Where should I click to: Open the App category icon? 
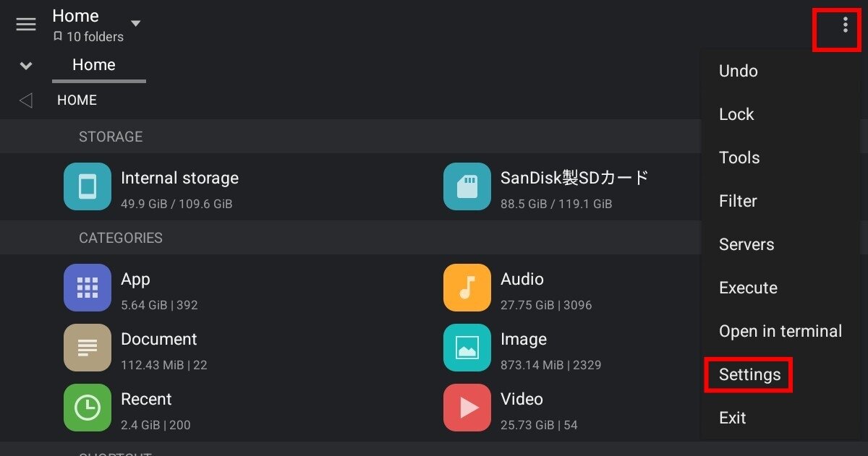click(x=87, y=287)
